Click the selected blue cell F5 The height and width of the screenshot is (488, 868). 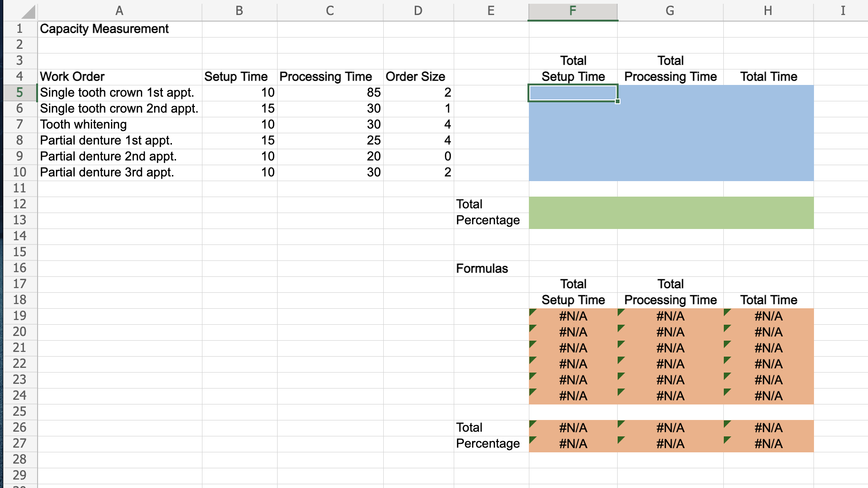573,93
